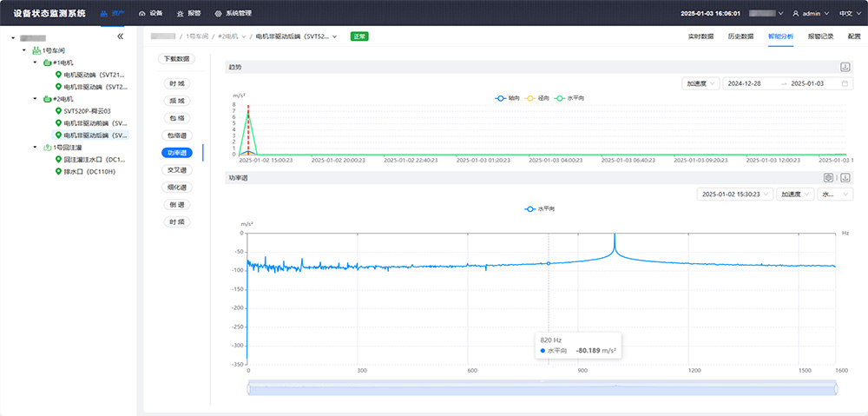Image resolution: width=868 pixels, height=416 pixels.
Task: Collapse the 1号回注灌 tree node arrow
Action: (x=35, y=148)
